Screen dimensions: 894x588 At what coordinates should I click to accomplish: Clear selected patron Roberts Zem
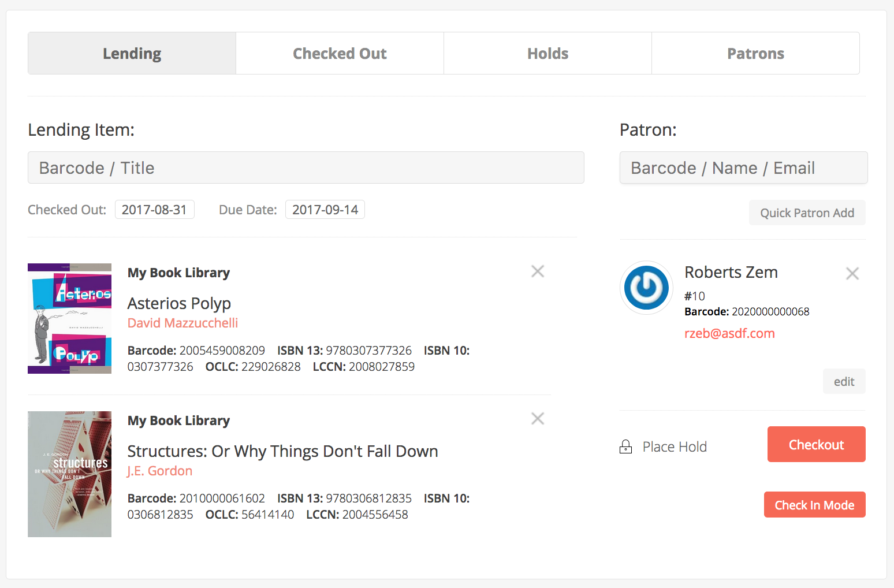point(852,274)
